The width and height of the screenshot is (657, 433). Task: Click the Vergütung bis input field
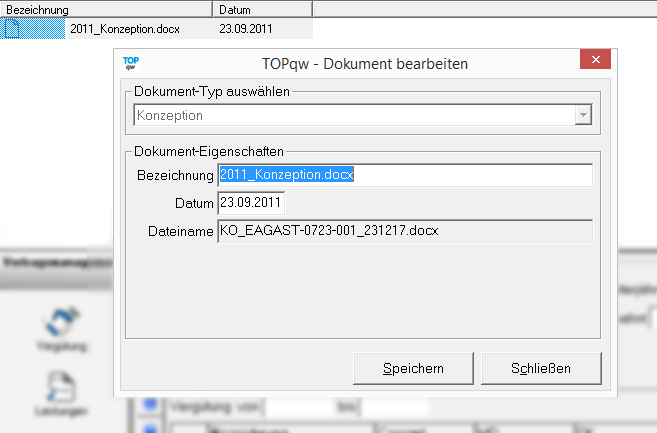[394, 408]
